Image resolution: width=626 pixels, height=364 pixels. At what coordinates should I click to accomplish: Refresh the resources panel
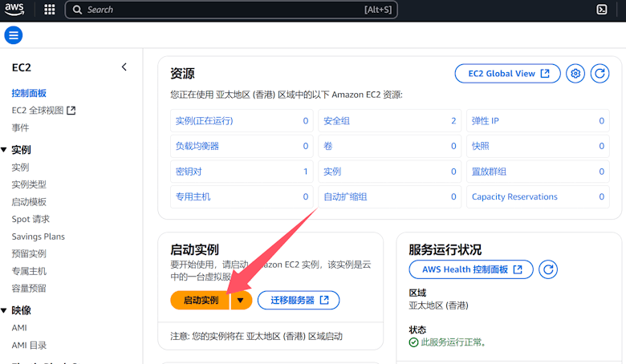pos(600,73)
